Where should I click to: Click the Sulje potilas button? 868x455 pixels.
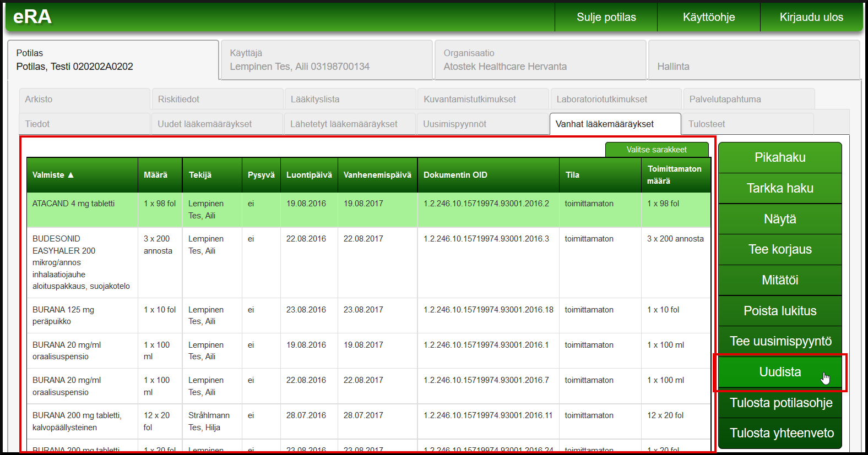click(606, 17)
